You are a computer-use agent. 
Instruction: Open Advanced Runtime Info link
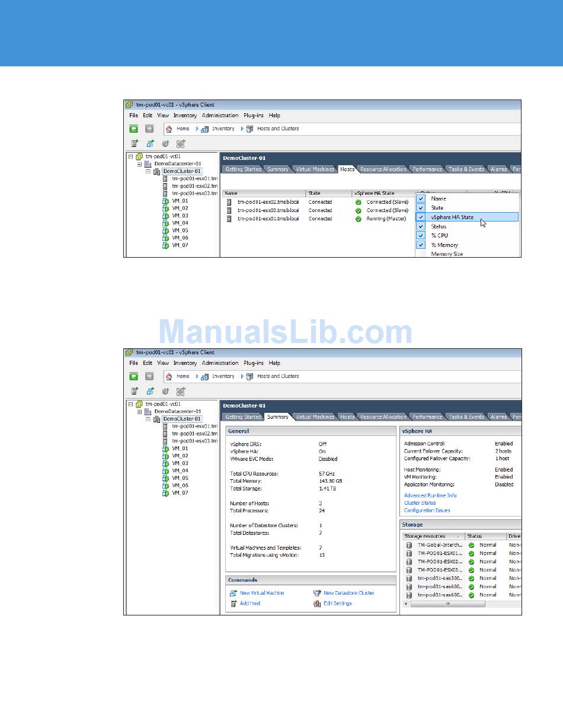(430, 495)
